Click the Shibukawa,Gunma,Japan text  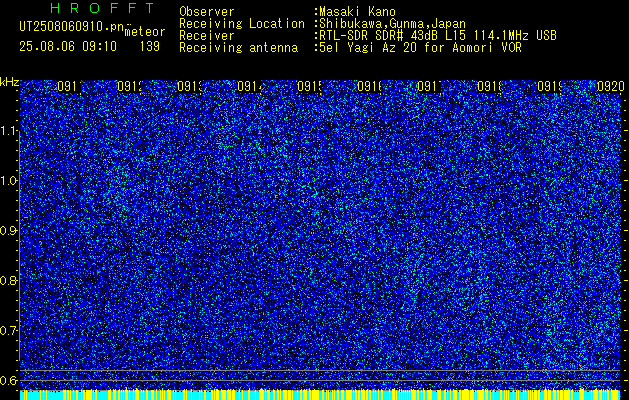[392, 24]
